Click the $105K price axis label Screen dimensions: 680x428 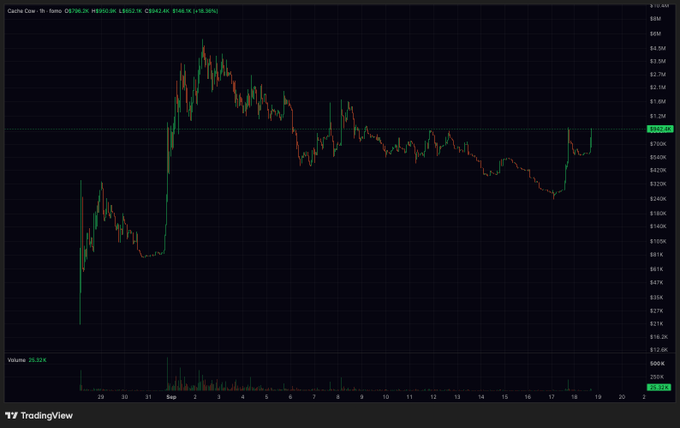coord(658,241)
